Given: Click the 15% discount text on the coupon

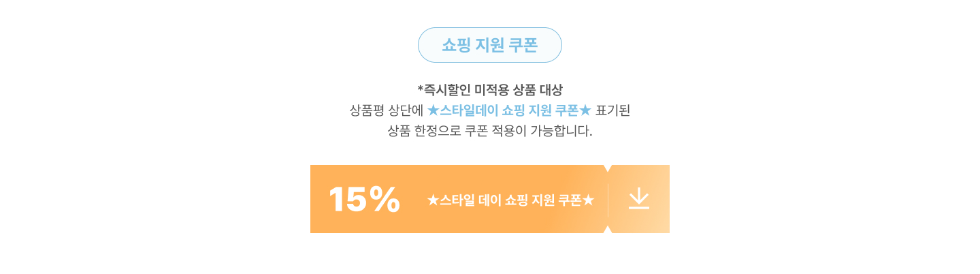Looking at the screenshot, I should (x=364, y=200).
